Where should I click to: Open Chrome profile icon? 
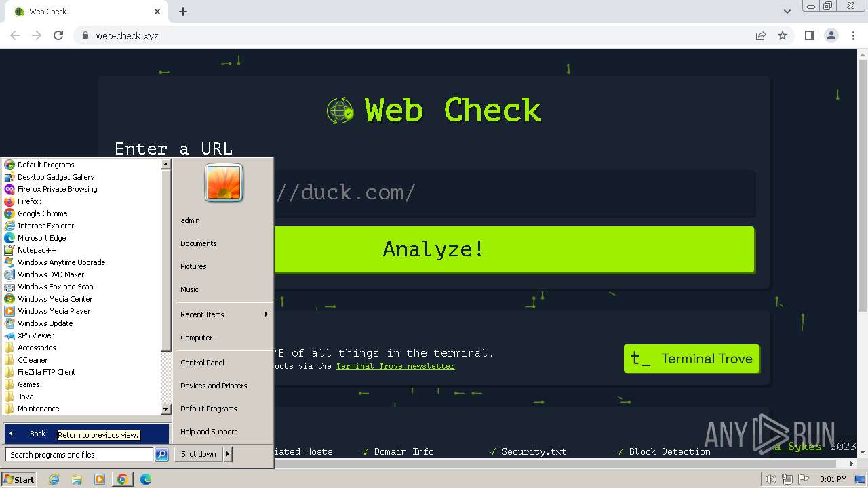(831, 35)
